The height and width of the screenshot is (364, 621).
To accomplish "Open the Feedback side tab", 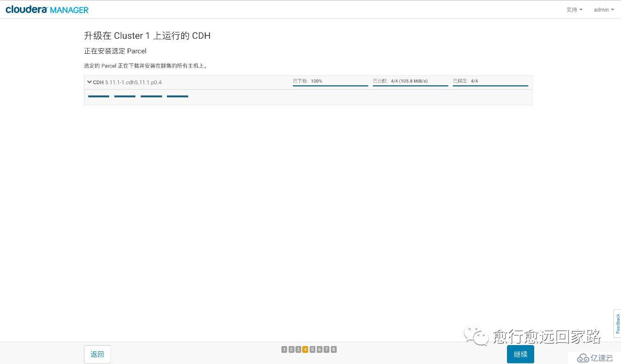I will [x=617, y=323].
